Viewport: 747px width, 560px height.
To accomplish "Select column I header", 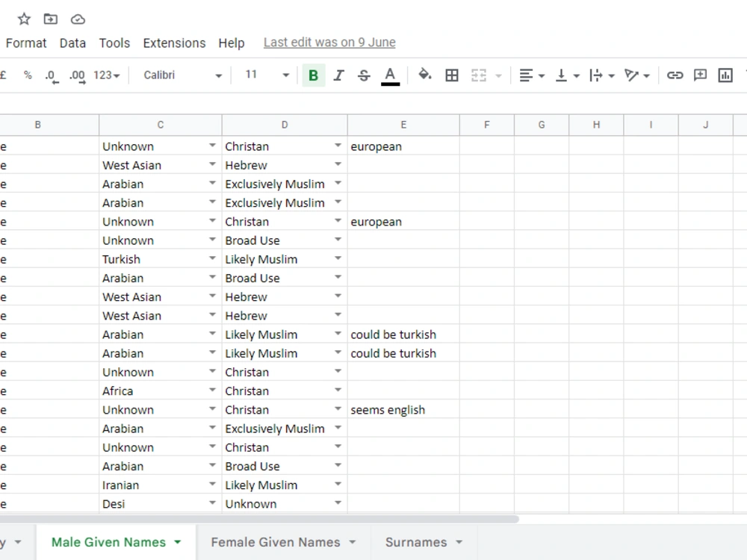I will coord(651,125).
